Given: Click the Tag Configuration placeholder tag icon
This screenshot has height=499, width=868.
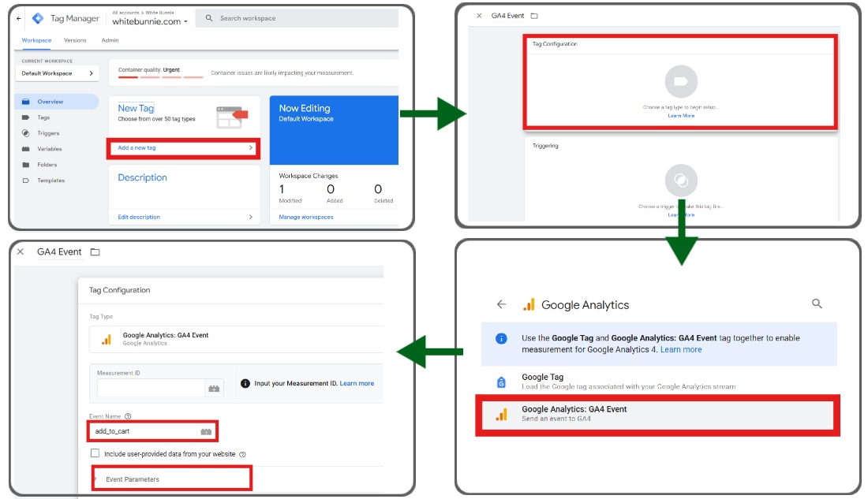Looking at the screenshot, I should (680, 81).
